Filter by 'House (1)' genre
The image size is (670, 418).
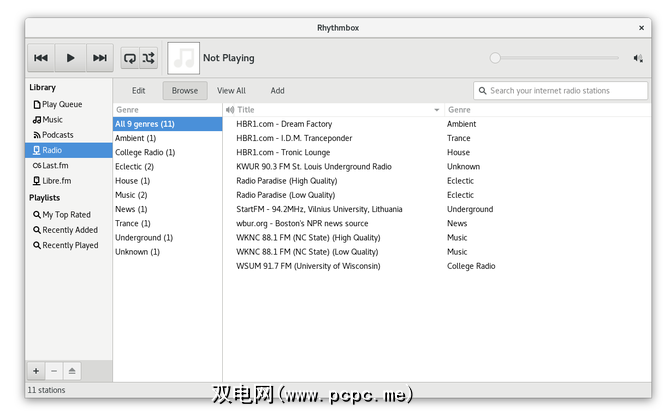pyautogui.click(x=168, y=181)
